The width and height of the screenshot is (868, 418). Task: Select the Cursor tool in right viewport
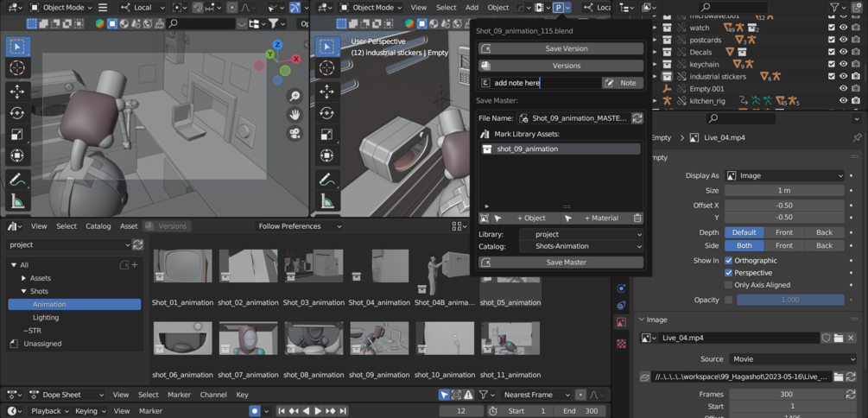327,68
